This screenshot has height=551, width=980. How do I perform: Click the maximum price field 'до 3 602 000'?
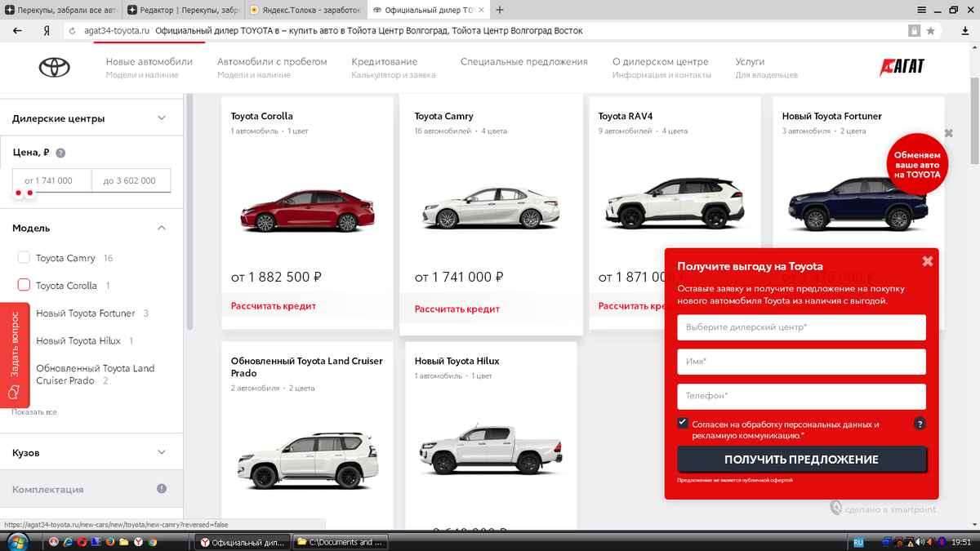click(131, 180)
